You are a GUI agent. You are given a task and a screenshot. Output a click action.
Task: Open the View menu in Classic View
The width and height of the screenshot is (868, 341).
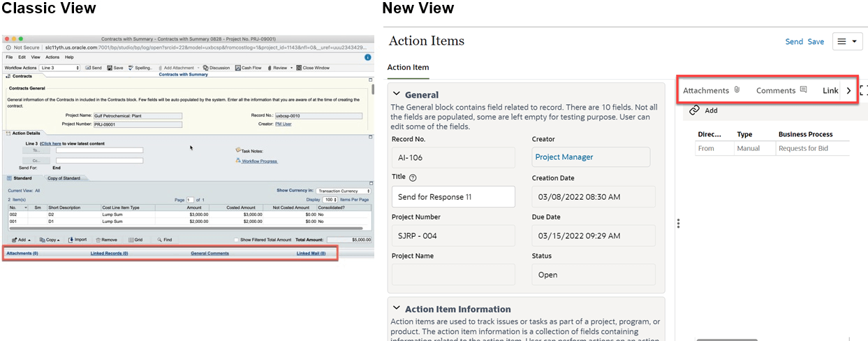(x=36, y=57)
